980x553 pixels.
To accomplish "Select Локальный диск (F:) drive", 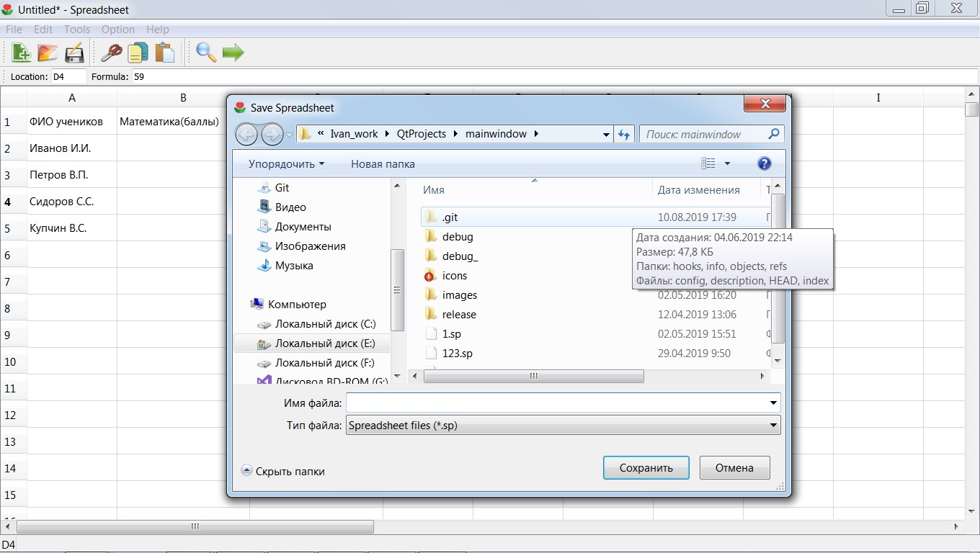I will [x=324, y=363].
